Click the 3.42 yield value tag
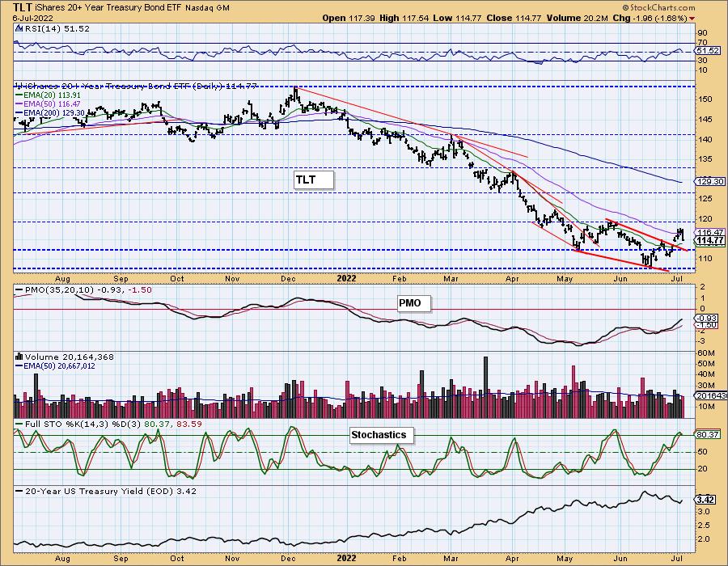The image size is (728, 566). (x=705, y=500)
